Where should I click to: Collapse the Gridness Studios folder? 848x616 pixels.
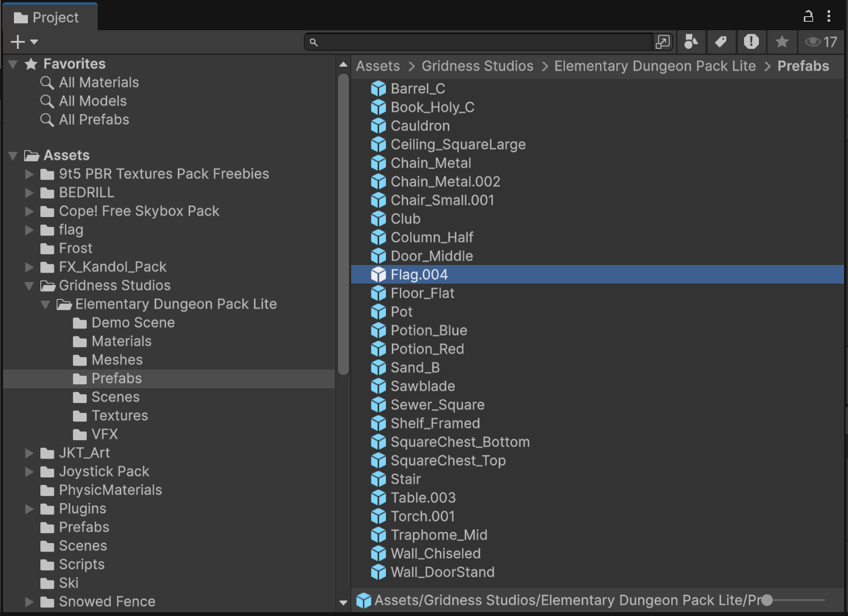29,286
